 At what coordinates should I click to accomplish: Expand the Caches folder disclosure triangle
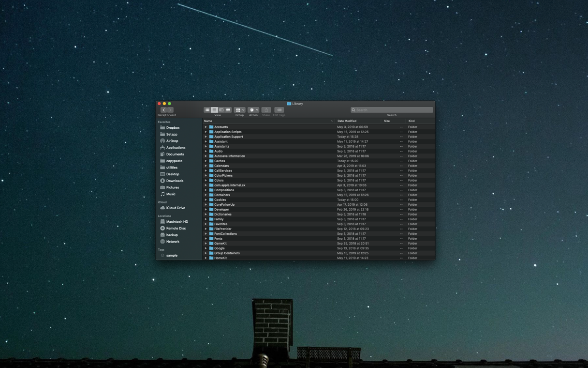pos(206,161)
